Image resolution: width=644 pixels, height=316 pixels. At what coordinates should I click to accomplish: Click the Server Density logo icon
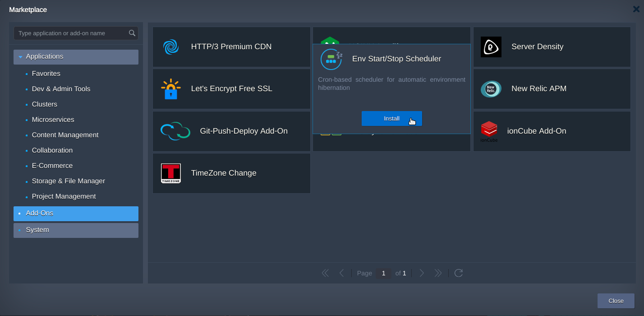[491, 47]
